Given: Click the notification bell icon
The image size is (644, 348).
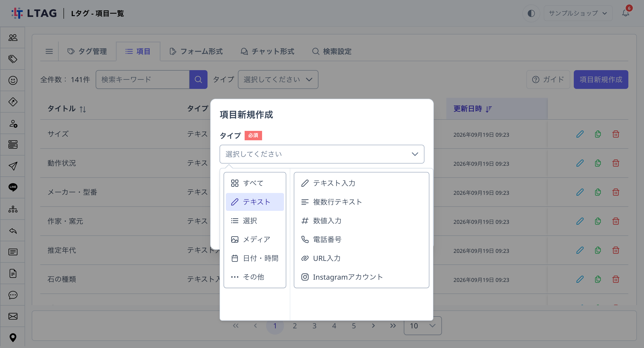Looking at the screenshot, I should pos(625,13).
